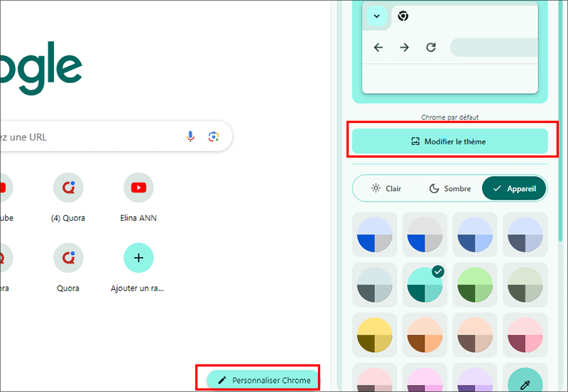Open Google Lens image search icon
Viewport: 568px width, 392px height.
[214, 136]
